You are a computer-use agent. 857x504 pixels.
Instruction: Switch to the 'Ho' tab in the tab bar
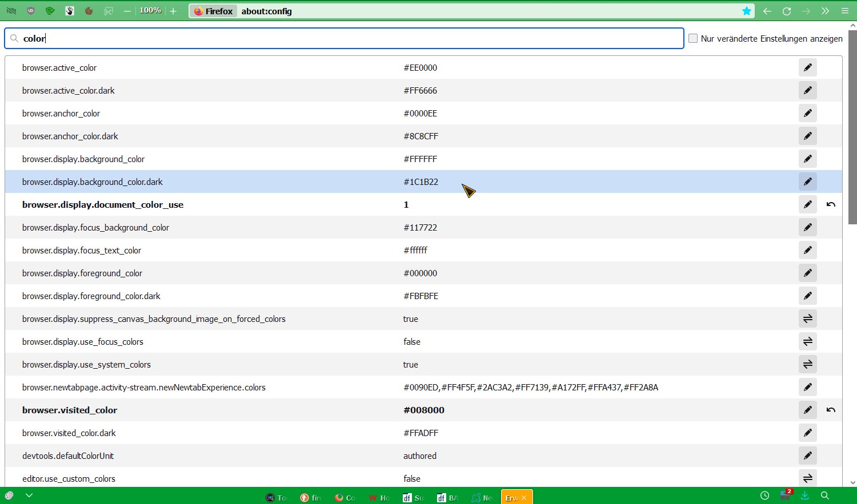pos(379,498)
